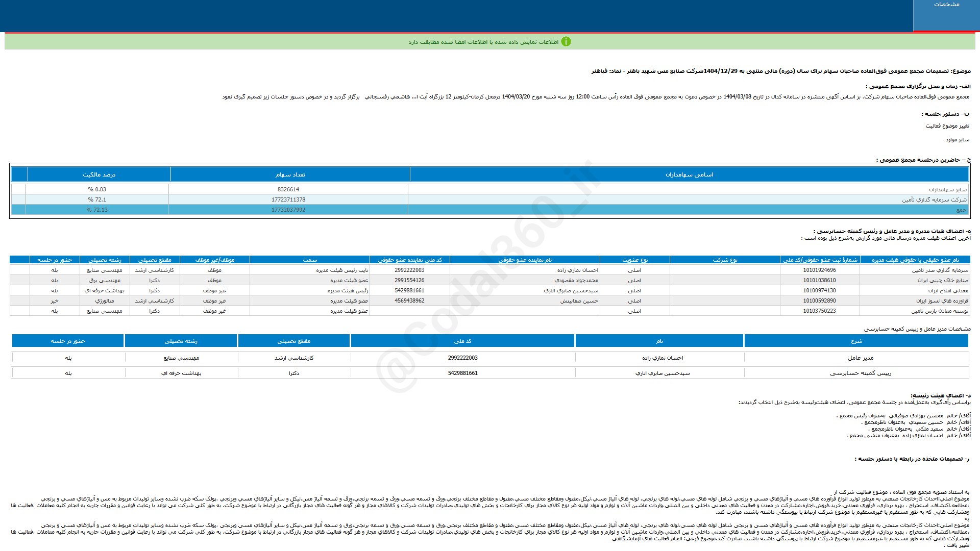Select the 'نوع عضویت' column header

pos(634,260)
